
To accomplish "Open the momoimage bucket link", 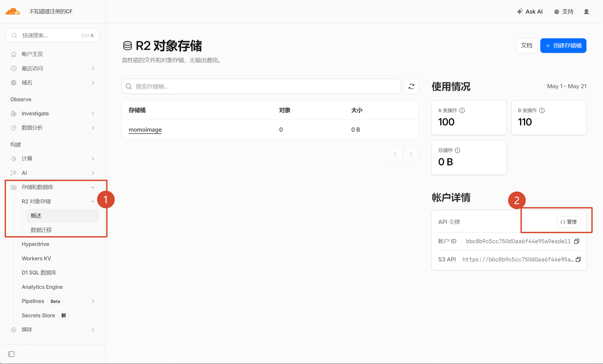I will pyautogui.click(x=145, y=130).
